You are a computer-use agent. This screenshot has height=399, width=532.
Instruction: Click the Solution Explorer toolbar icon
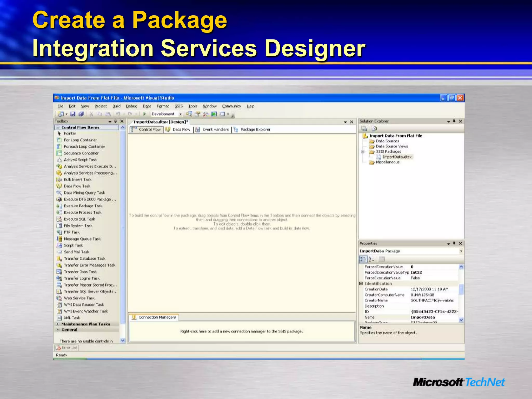189,114
